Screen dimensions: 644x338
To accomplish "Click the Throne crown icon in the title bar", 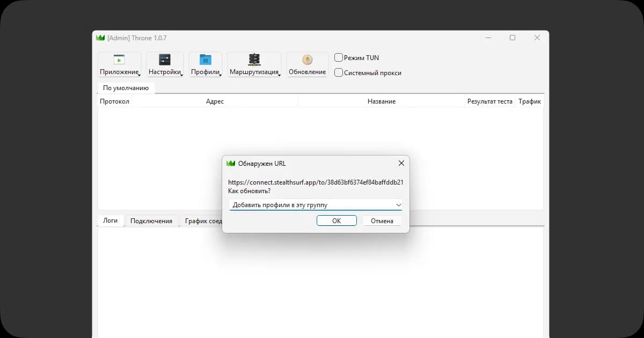I will click(100, 38).
